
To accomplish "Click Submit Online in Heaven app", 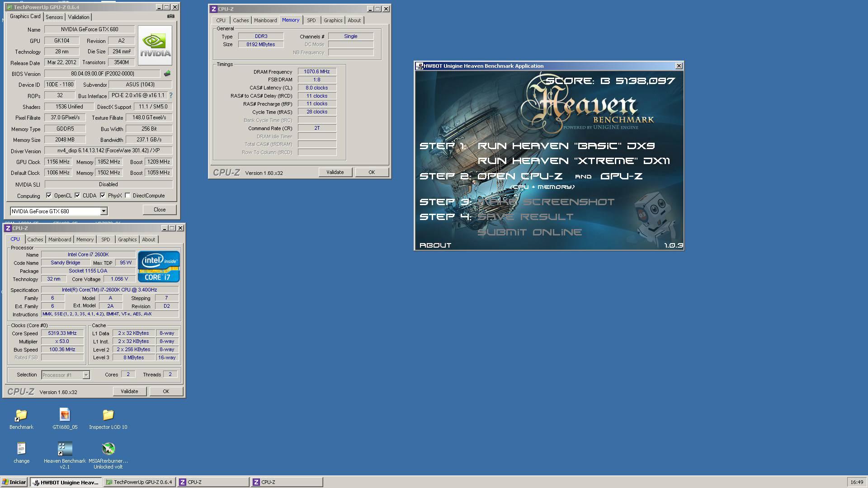I will (530, 232).
